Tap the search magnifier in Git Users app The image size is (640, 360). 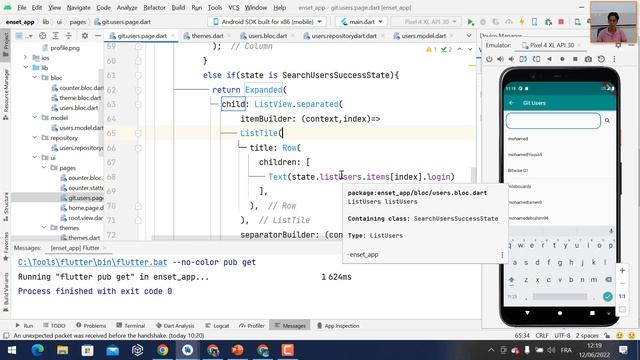pos(607,120)
